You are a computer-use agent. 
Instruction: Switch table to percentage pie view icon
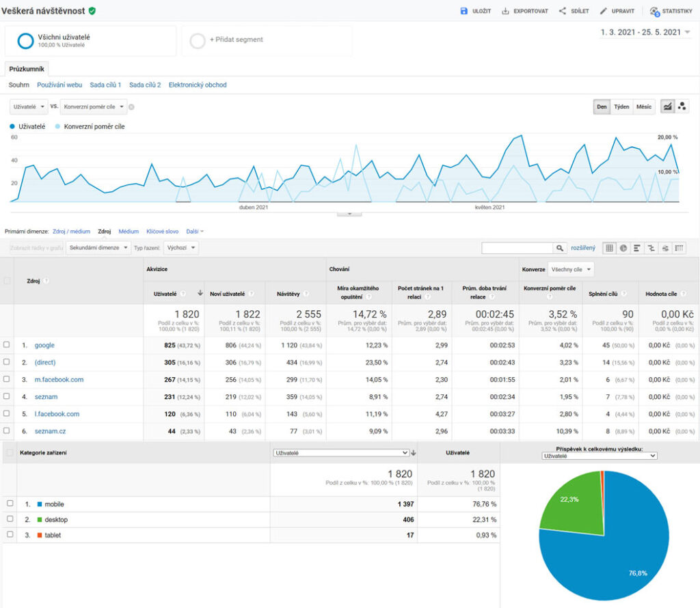tap(623, 247)
